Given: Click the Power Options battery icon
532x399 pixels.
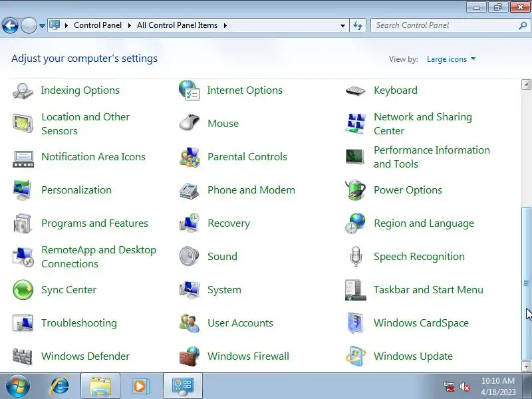Looking at the screenshot, I should 355,190.
